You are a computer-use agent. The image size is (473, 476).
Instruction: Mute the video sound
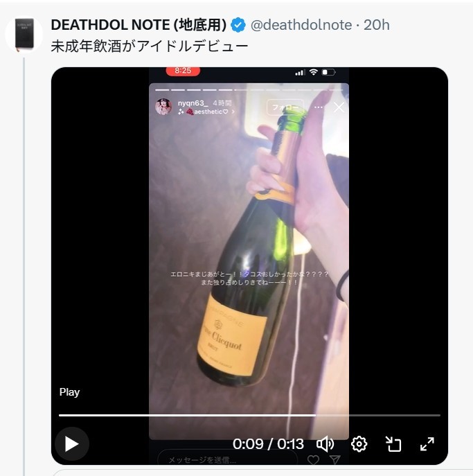325,444
